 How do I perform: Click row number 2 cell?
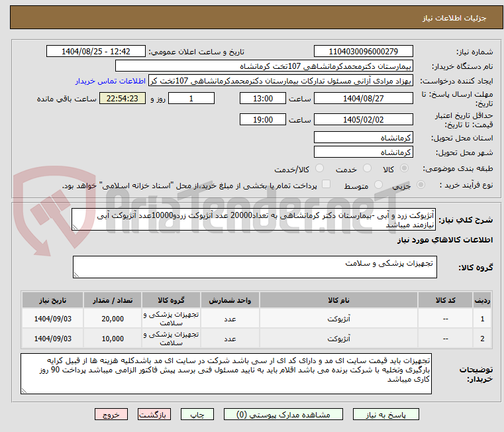coord(482,339)
